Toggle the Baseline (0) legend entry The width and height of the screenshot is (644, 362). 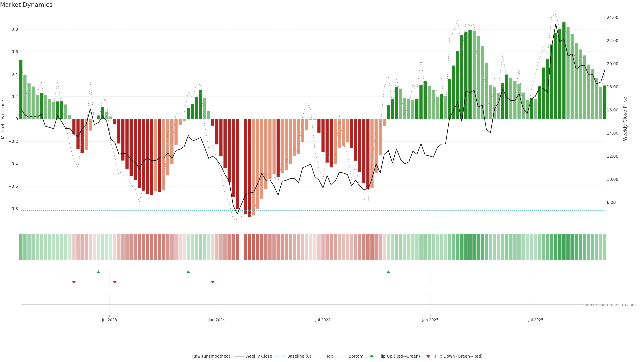(299, 356)
